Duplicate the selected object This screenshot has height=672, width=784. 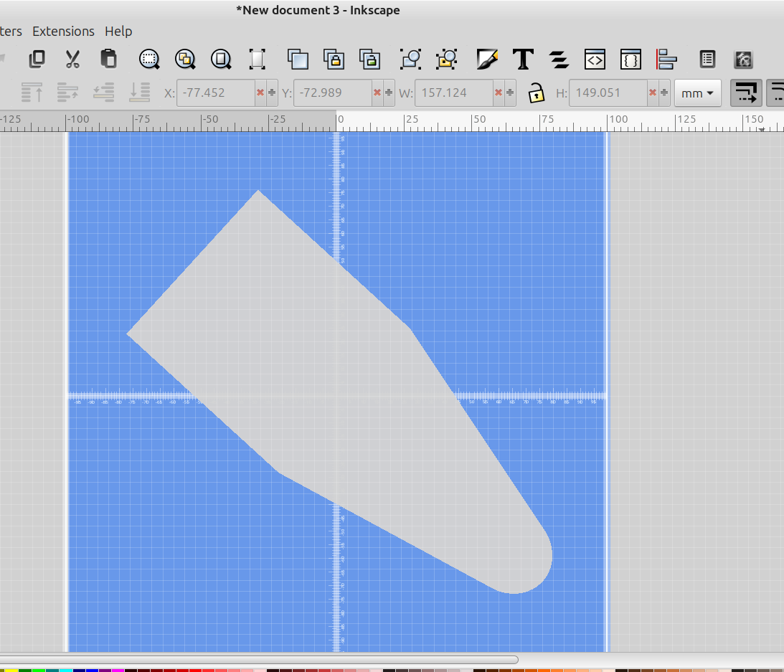click(298, 59)
